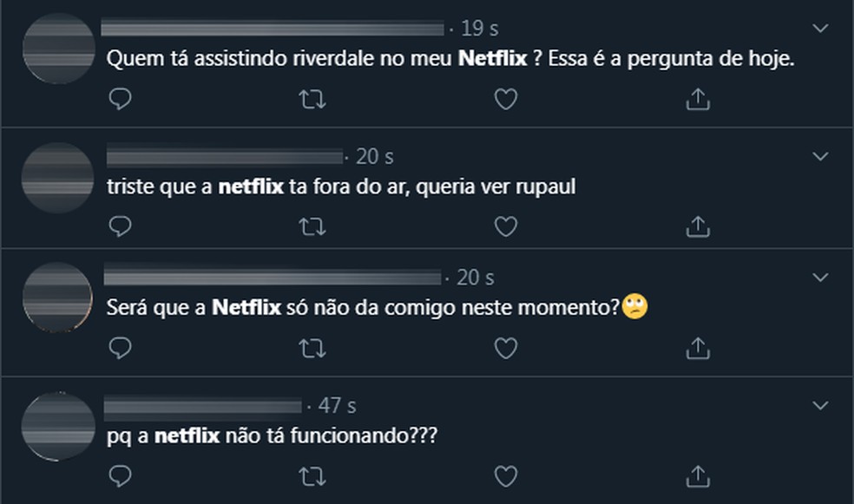Like the riverdale Netflix tweet

[505, 100]
